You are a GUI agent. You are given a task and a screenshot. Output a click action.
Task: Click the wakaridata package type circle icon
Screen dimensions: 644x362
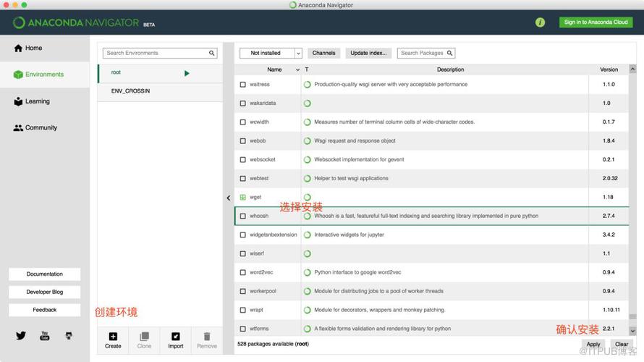point(308,104)
